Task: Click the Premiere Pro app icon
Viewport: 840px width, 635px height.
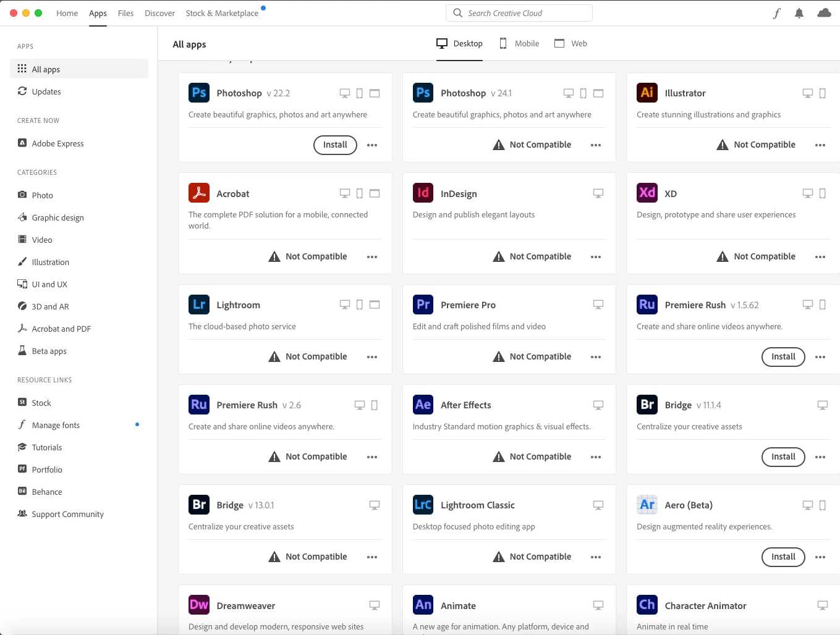Action: point(423,304)
